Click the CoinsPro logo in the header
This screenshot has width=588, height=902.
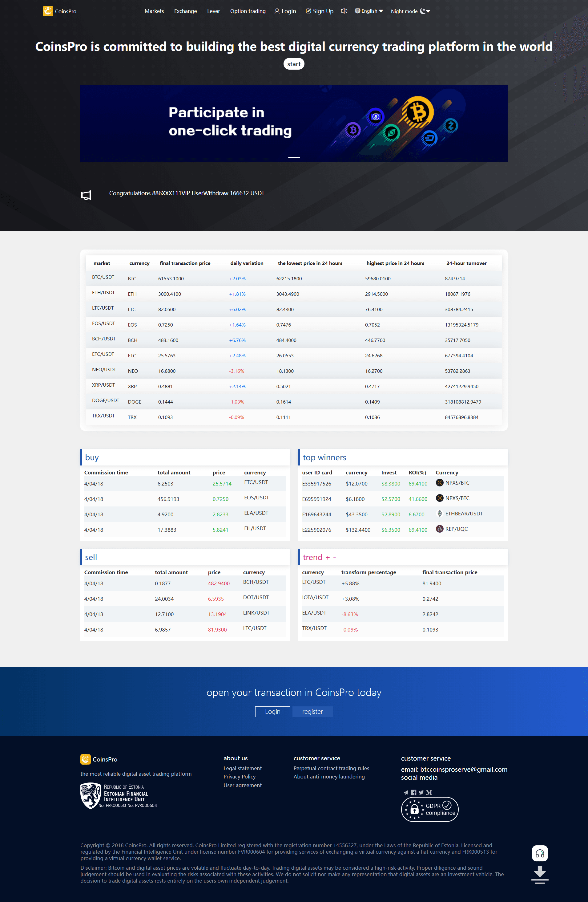[x=59, y=11]
